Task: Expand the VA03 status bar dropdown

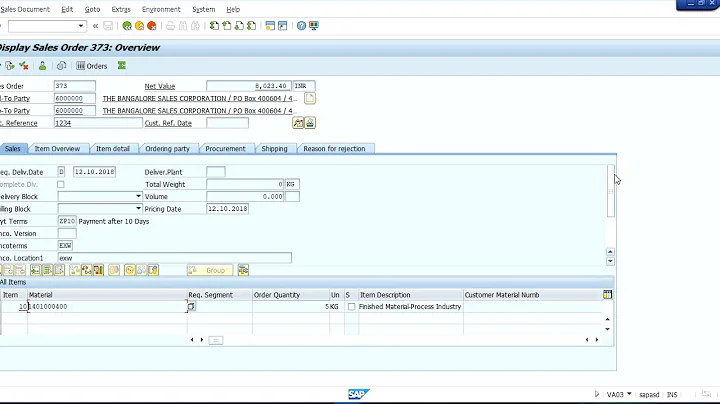Action: [x=629, y=394]
